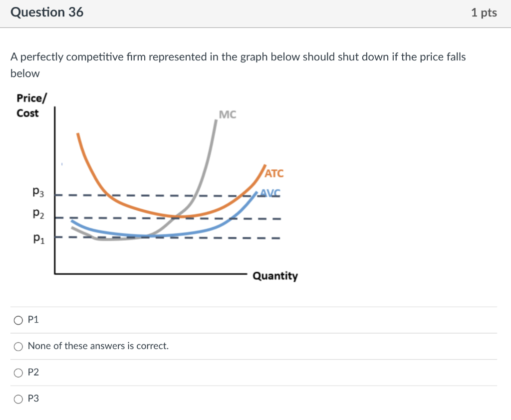This screenshot has height=420, width=511.
Task: Click the AVC curve label
Action: 271,193
